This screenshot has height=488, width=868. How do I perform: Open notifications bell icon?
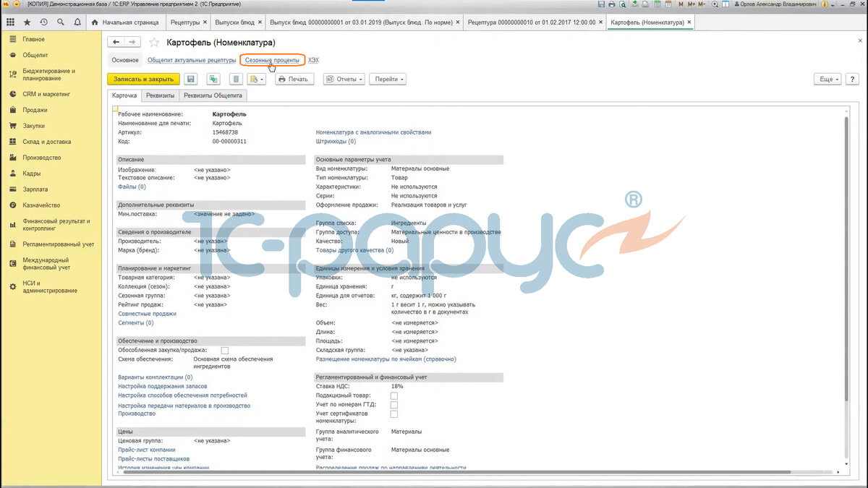point(77,22)
